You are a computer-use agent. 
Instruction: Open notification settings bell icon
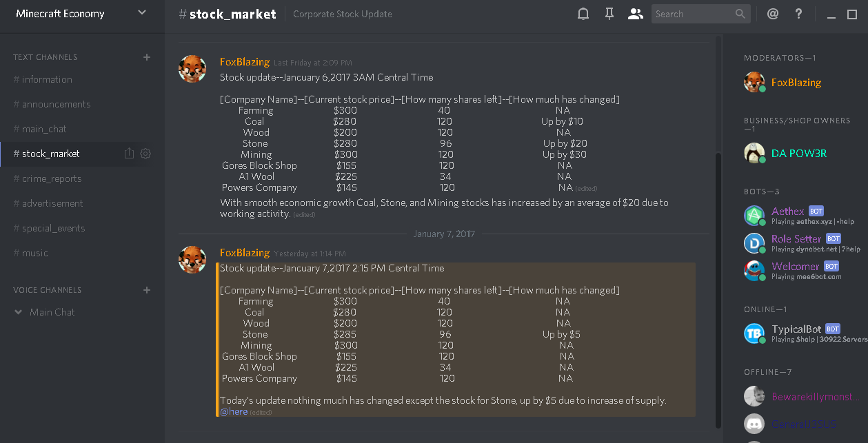583,14
